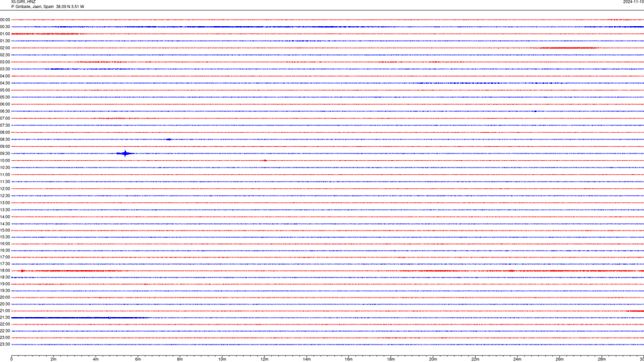Select the 06:30 time label
Screen dimensions: 644x362
coord(5,111)
